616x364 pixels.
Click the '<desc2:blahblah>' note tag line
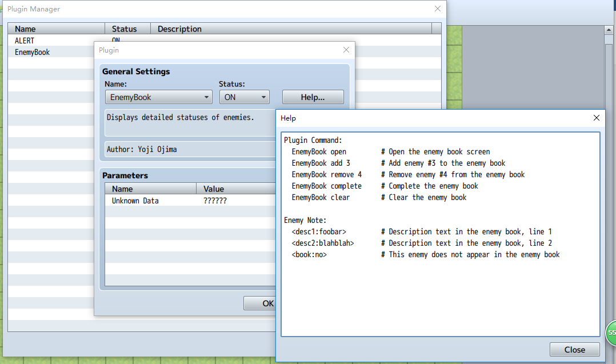(x=422, y=243)
